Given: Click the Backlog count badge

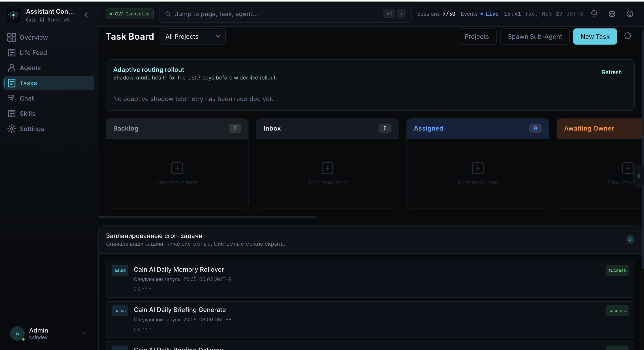Looking at the screenshot, I should [x=235, y=128].
